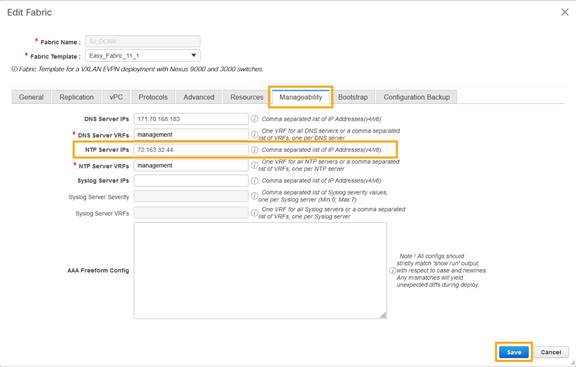Viewport: 576px width, 367px height.
Task: Click info icon next to Syslog Server VRFs
Action: pos(254,213)
